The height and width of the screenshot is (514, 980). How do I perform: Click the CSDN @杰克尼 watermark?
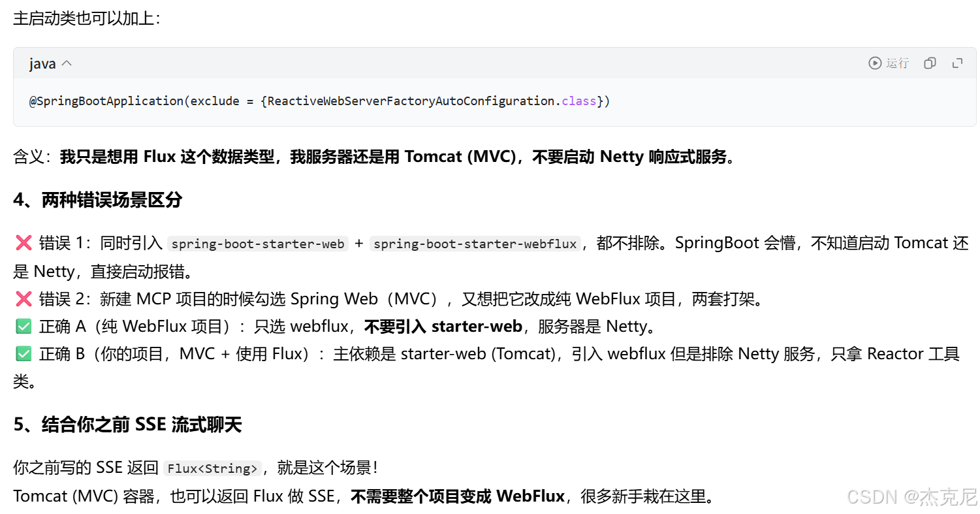pyautogui.click(x=911, y=496)
